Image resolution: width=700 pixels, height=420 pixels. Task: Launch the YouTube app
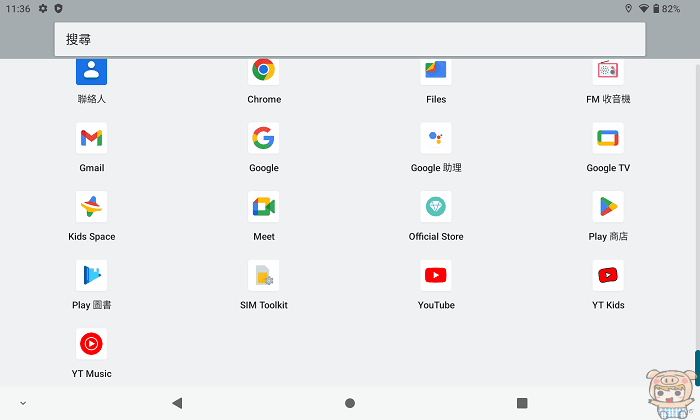click(436, 275)
